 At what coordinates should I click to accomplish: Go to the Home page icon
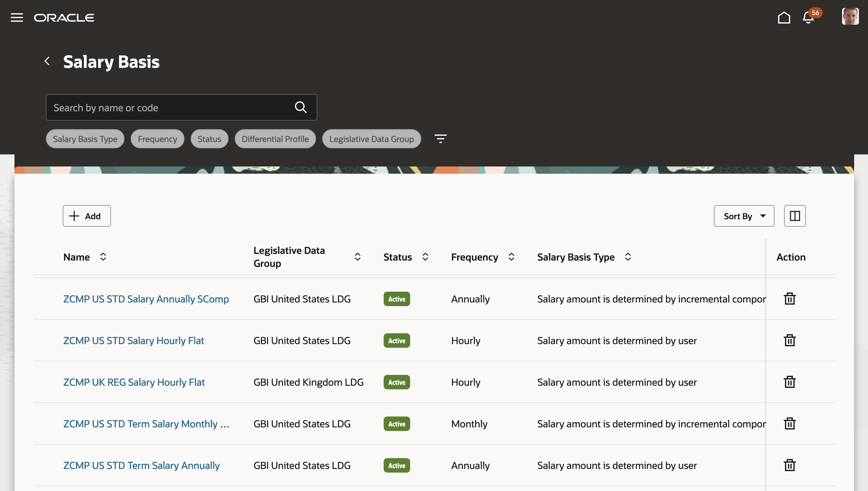click(784, 17)
